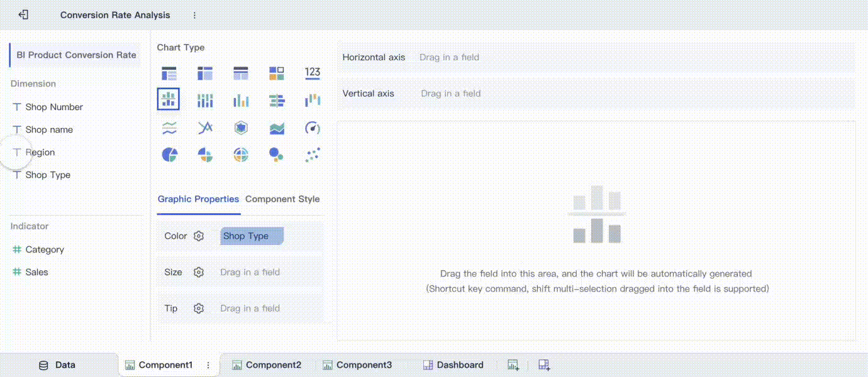
Task: Select the highlighted partition column chart type
Action: coord(169,99)
